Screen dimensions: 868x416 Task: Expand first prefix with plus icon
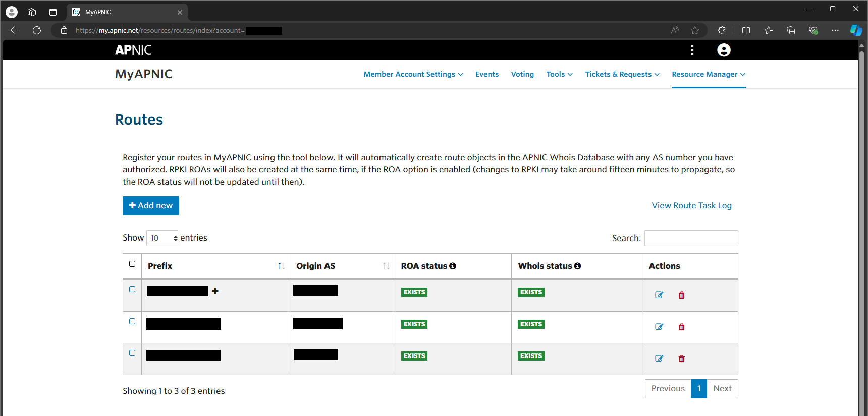[x=215, y=291]
